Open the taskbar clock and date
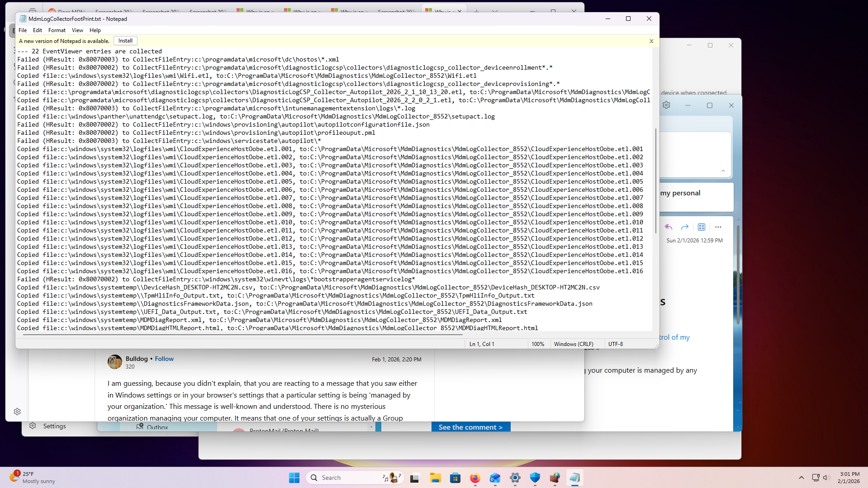Image resolution: width=868 pixels, height=488 pixels. click(x=849, y=478)
